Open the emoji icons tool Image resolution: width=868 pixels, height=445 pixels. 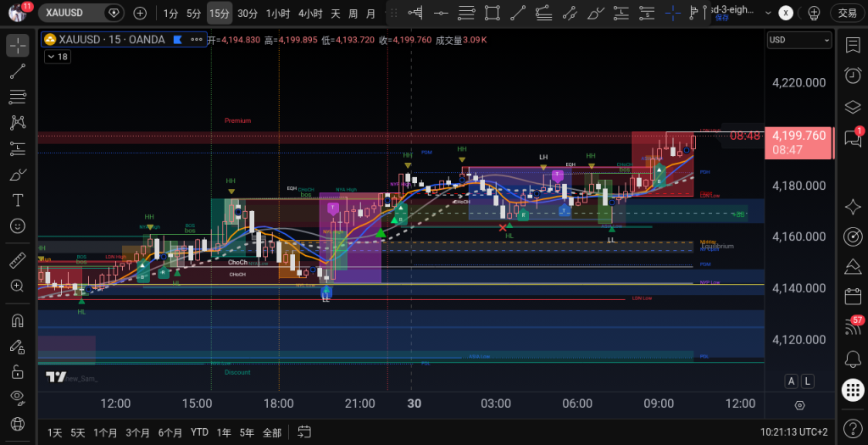17,225
